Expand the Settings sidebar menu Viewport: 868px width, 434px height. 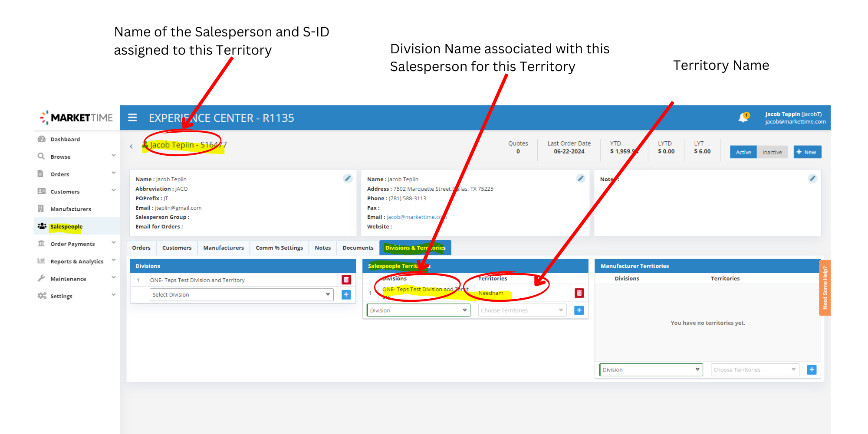click(x=113, y=295)
